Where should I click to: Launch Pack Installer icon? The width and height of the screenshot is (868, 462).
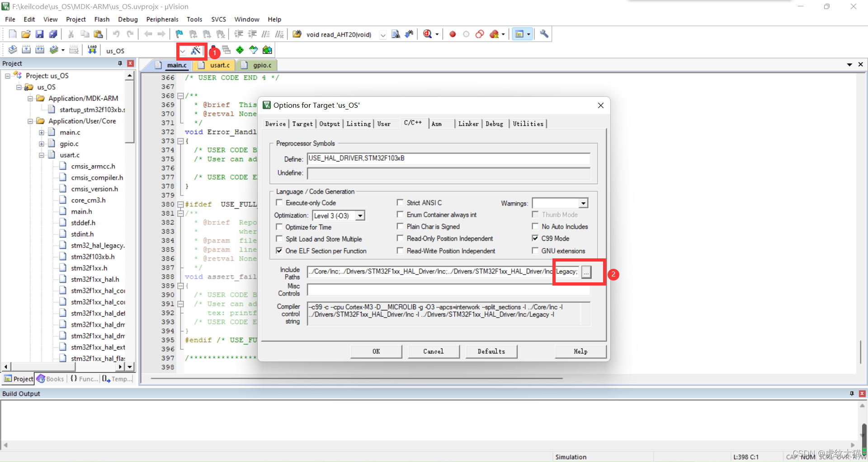coord(268,50)
